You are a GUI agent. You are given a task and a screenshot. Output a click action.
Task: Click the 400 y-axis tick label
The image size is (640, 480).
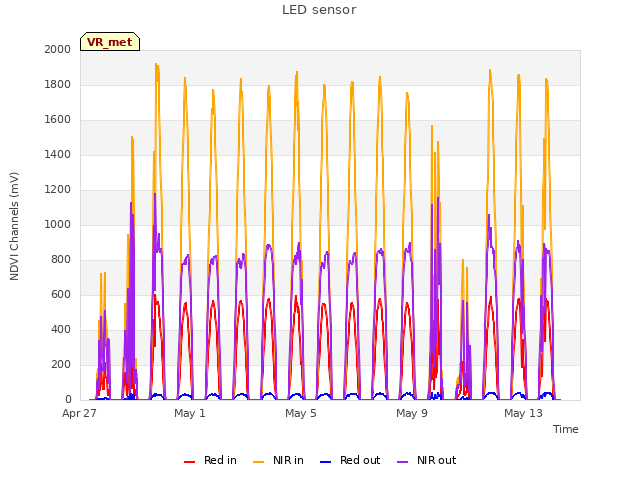(x=61, y=329)
